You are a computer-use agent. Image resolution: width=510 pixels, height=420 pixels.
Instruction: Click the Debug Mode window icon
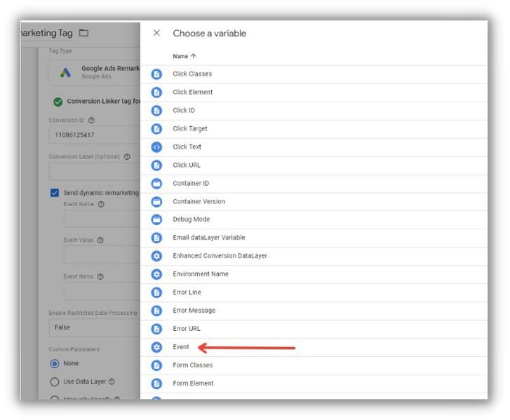click(x=156, y=219)
